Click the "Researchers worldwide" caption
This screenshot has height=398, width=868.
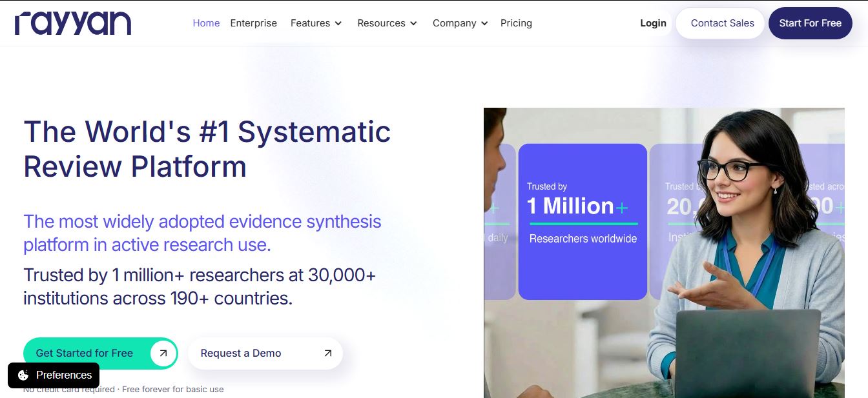[x=583, y=239]
